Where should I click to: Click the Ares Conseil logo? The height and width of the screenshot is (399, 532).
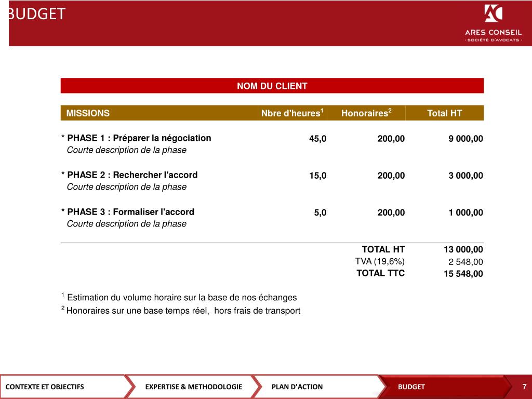pyautogui.click(x=493, y=23)
